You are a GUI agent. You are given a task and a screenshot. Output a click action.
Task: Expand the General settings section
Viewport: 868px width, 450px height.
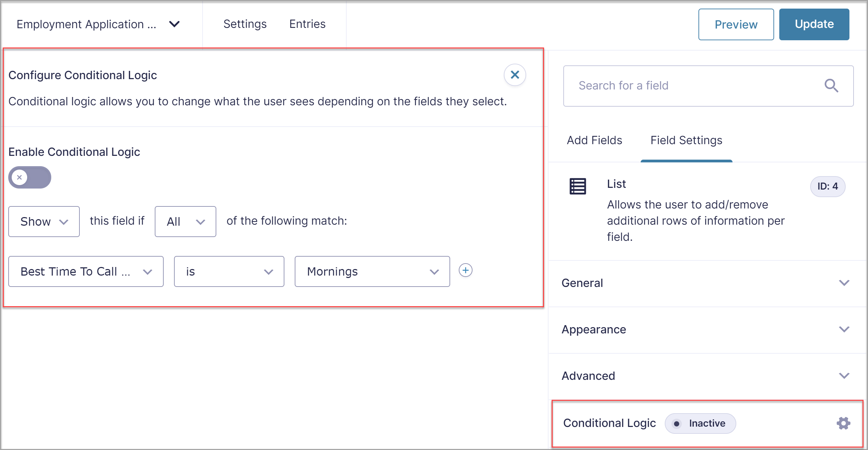(x=707, y=283)
